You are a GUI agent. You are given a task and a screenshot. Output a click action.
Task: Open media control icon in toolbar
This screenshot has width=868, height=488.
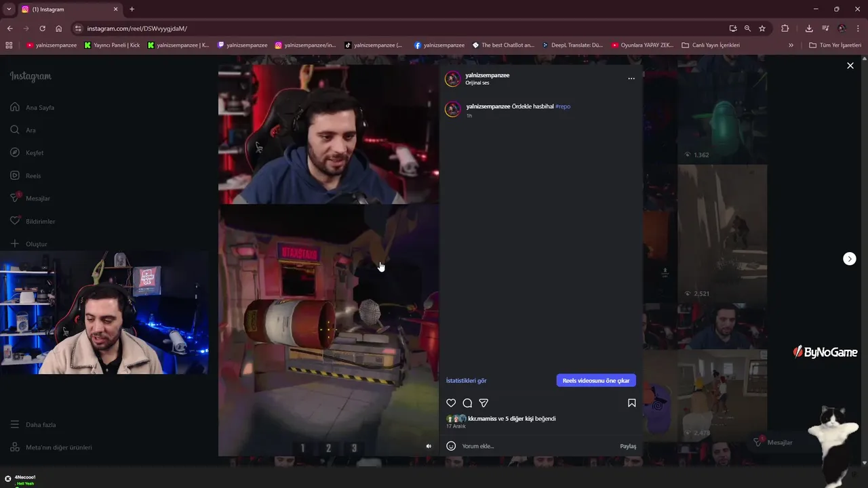[825, 28]
